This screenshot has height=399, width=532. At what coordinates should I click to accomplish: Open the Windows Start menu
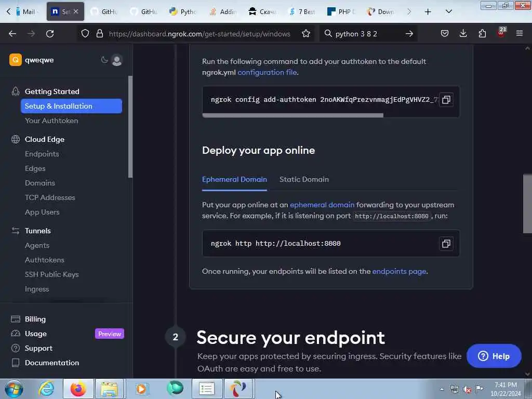click(x=14, y=389)
